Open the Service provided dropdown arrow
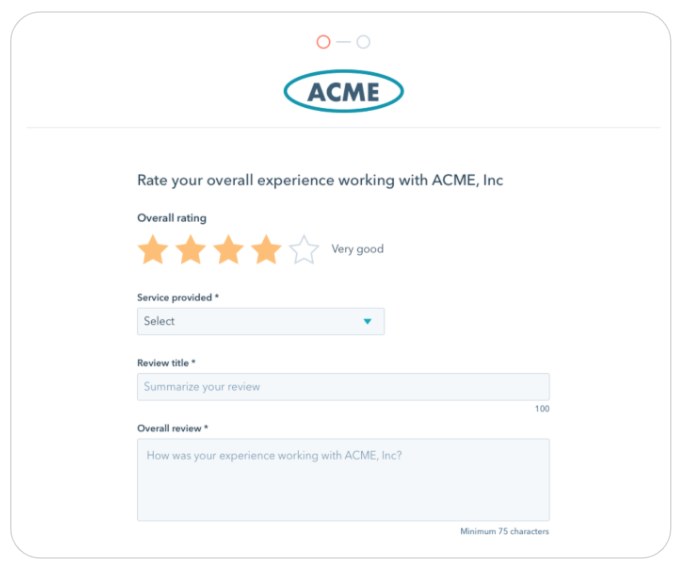Screen dimensions: 681x568 click(x=367, y=321)
